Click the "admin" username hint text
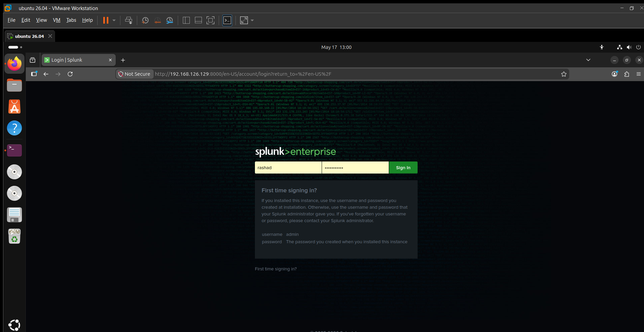Viewport: 644px width, 332px height. [x=292, y=235]
